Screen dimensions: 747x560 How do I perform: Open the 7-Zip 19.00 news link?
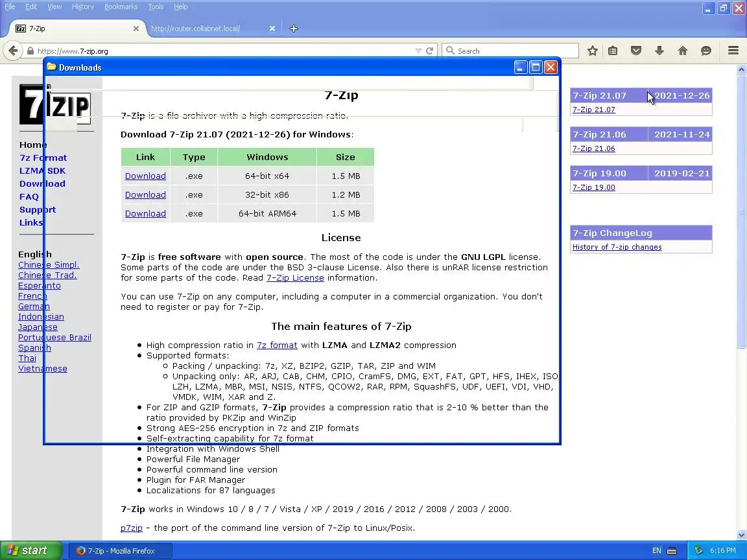click(x=593, y=187)
